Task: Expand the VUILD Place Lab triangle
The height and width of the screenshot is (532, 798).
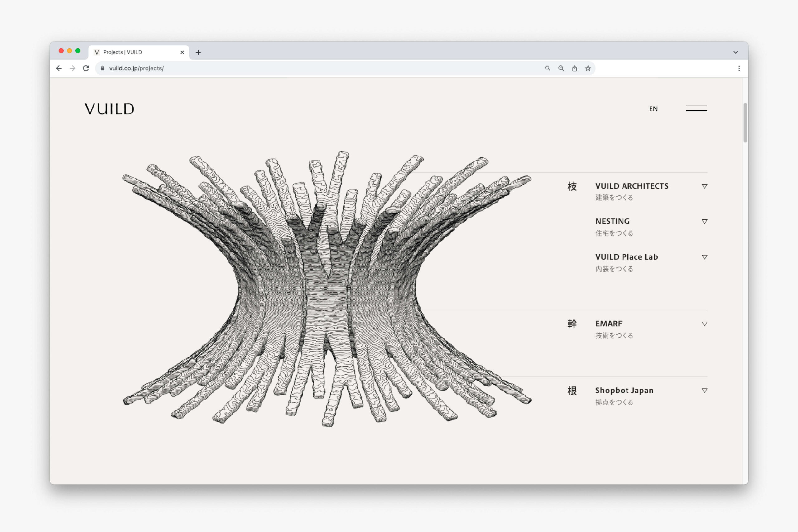Action: pos(704,257)
